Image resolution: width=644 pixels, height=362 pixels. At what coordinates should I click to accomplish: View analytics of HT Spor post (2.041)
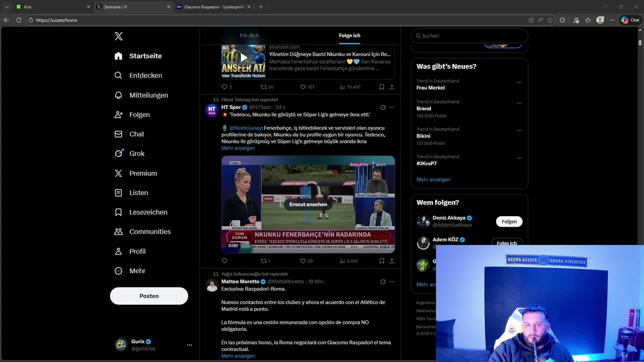point(349,261)
